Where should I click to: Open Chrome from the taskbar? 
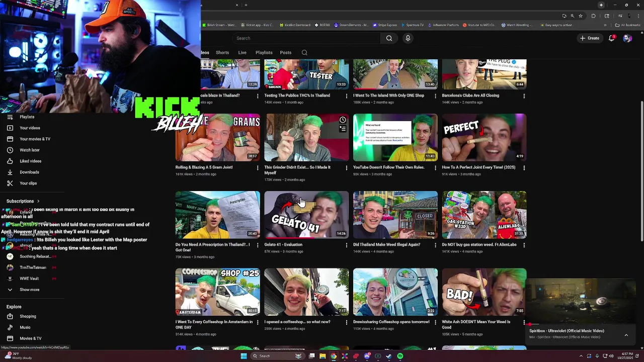[334, 356]
